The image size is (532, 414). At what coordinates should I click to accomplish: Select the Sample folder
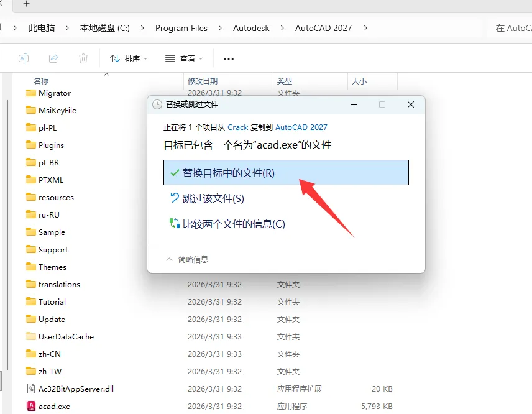pyautogui.click(x=45, y=232)
